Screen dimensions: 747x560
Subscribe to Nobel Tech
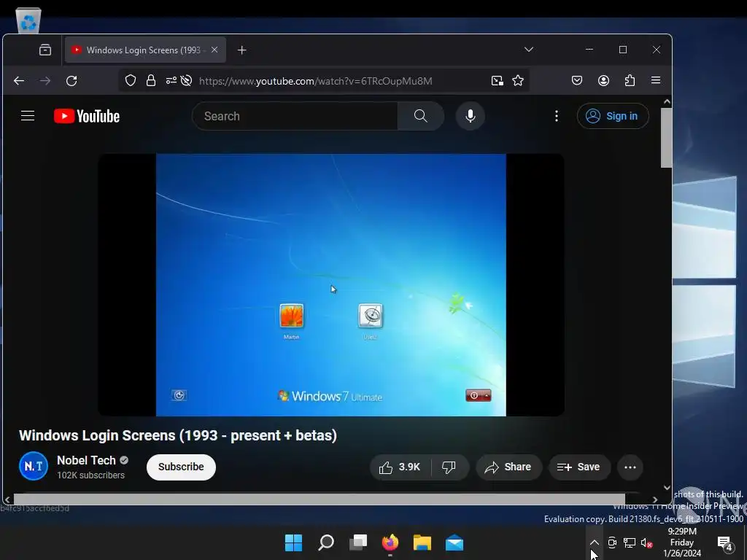(x=181, y=467)
